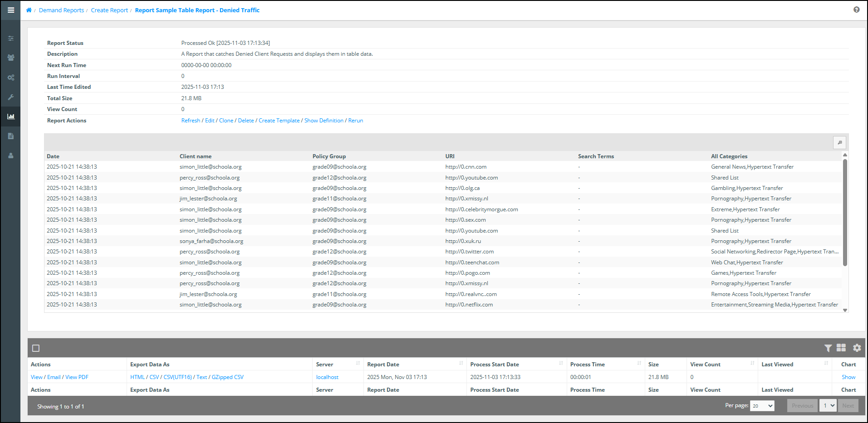Click the Show chart link

pos(848,377)
